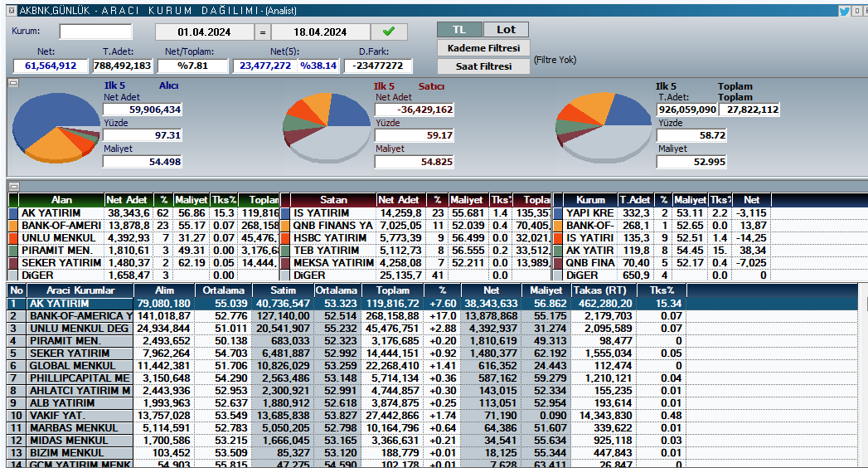Viewport: 868px width, 468px height.
Task: Click the D.Fark value -23477272 field
Action: [x=378, y=66]
